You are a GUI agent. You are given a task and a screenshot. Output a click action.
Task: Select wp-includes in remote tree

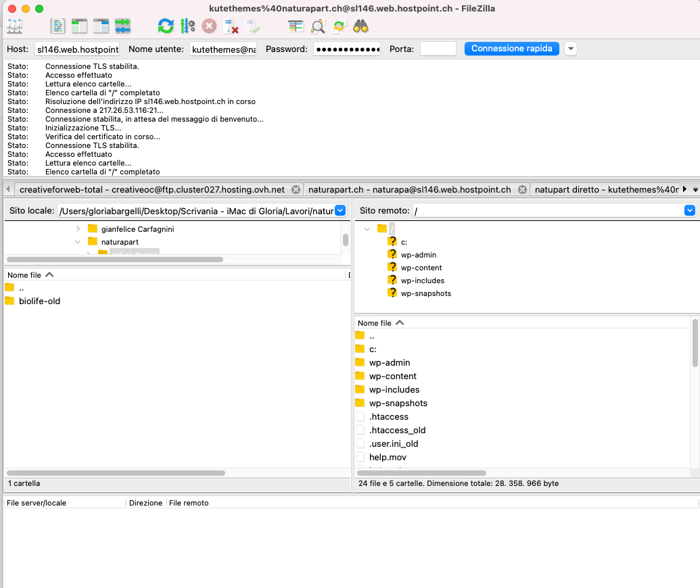(422, 280)
